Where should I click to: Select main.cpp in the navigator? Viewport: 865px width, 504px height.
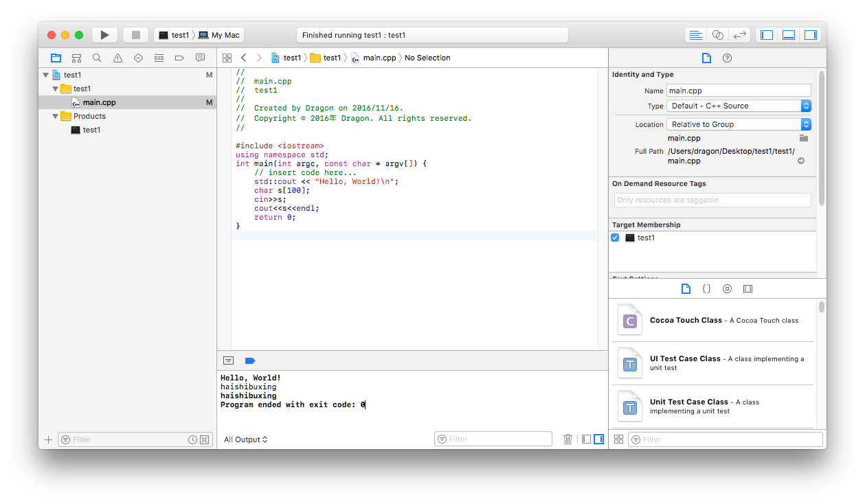[x=127, y=102]
